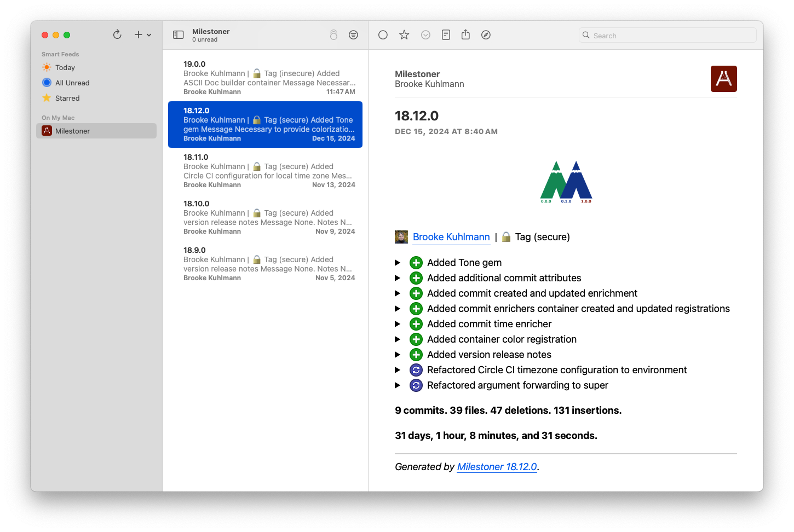This screenshot has width=794, height=532.
Task: Go to next unread article icon
Action: pyautogui.click(x=425, y=35)
